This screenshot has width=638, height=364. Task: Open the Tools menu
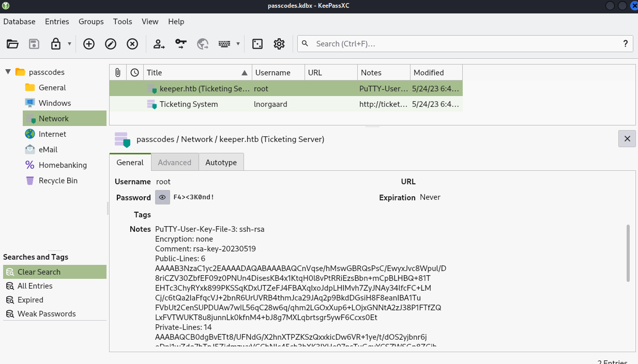(123, 22)
